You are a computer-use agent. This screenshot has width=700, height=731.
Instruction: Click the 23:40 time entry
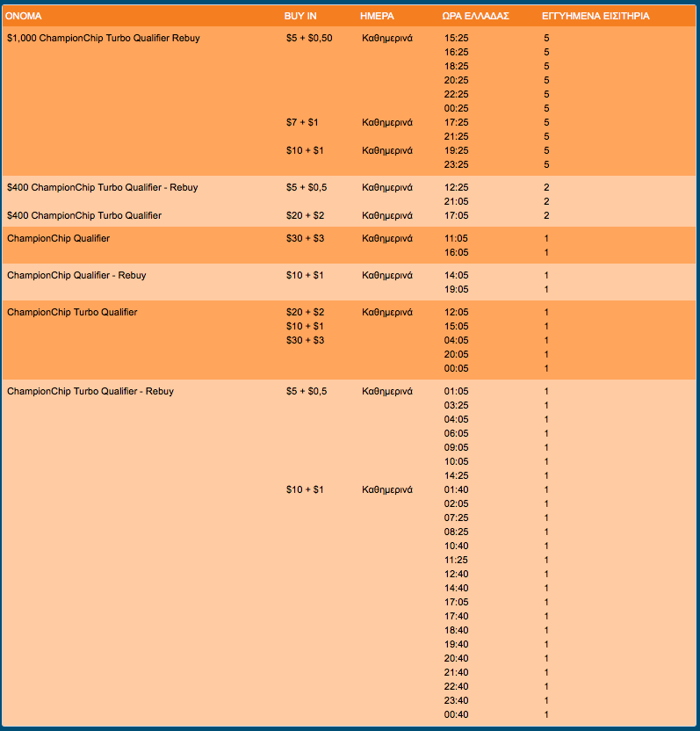tap(456, 700)
